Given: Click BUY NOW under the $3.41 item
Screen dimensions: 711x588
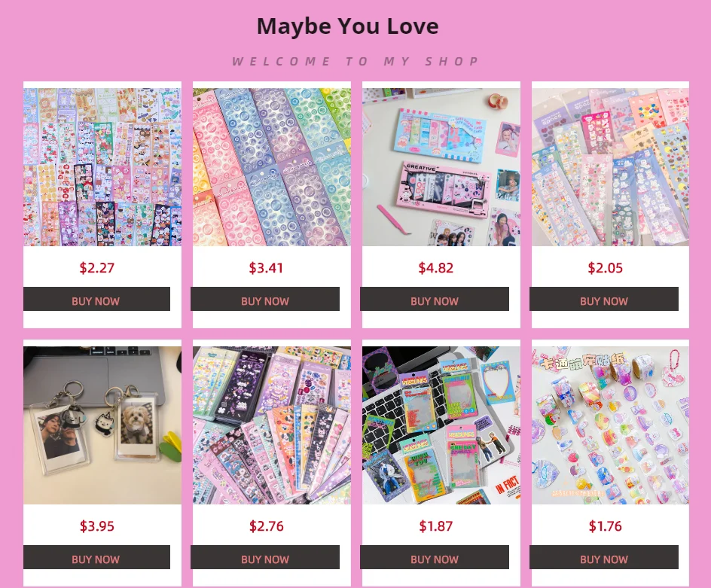Looking at the screenshot, I should point(265,299).
